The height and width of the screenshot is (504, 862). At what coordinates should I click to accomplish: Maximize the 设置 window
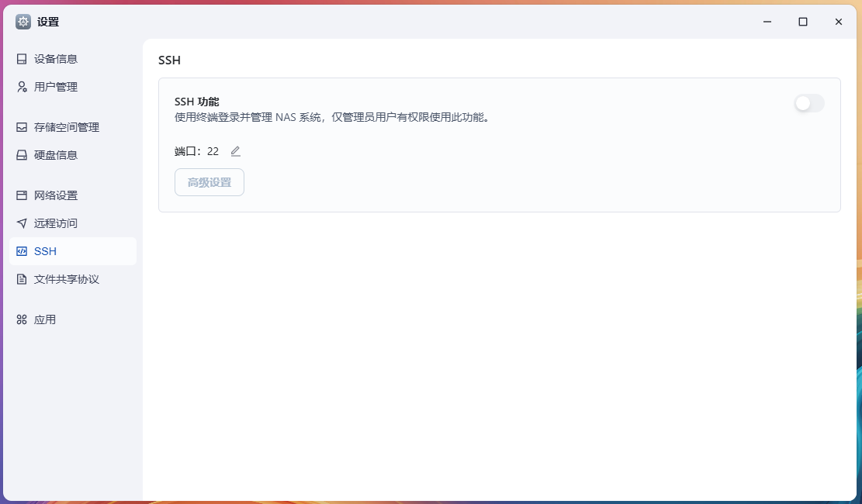[803, 22]
